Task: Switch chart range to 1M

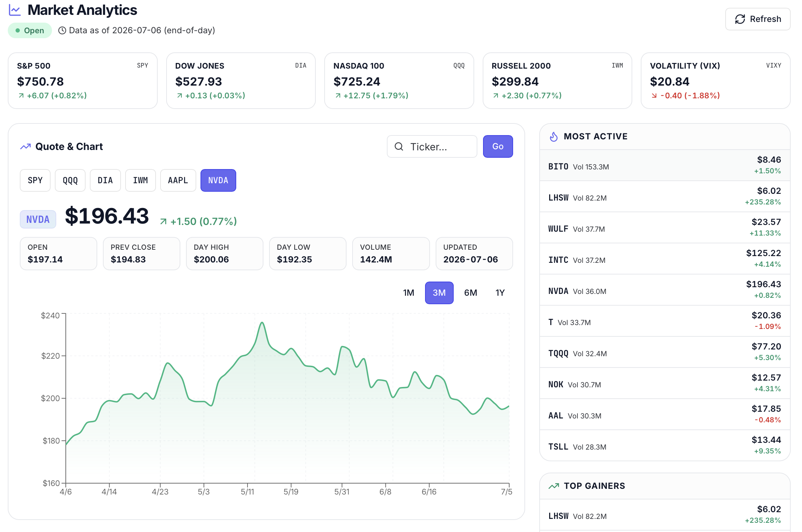Action: pos(408,293)
